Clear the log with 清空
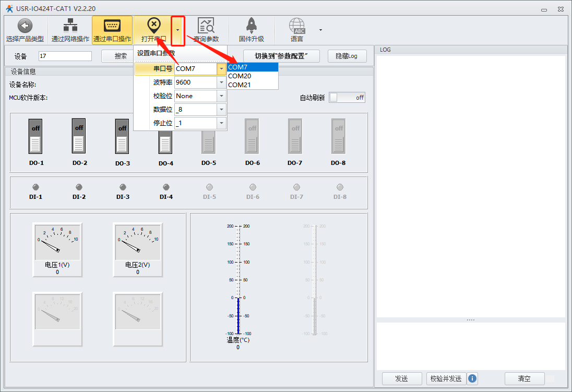Screen dimensions: 572x392 pos(524,378)
